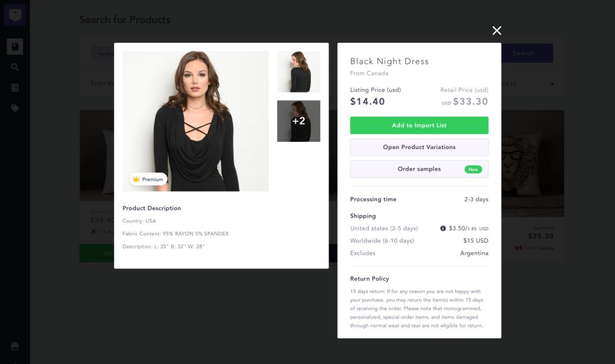
Task: Click the Trending filter tab
Action: click(x=103, y=53)
